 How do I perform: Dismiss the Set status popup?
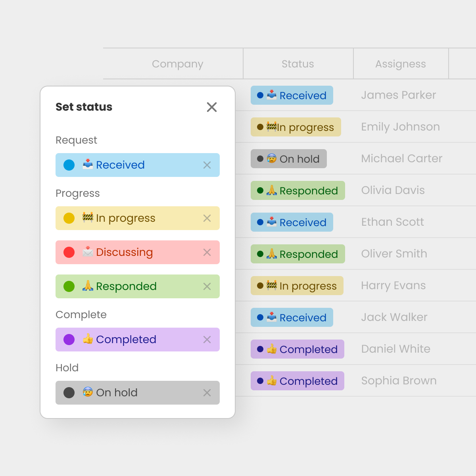point(212,107)
